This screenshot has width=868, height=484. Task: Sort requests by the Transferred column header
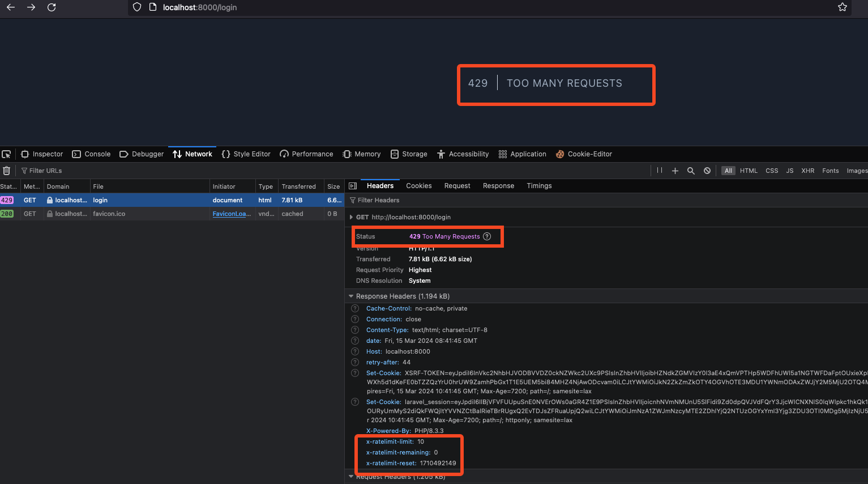(301, 186)
